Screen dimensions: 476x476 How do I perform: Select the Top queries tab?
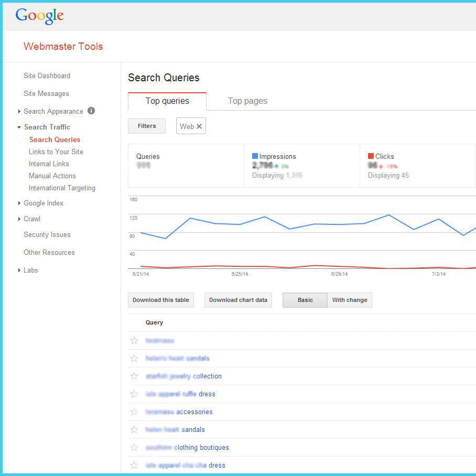(167, 101)
